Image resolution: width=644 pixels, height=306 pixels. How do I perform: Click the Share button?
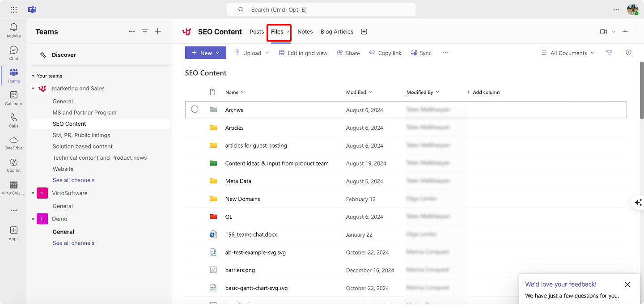point(348,53)
